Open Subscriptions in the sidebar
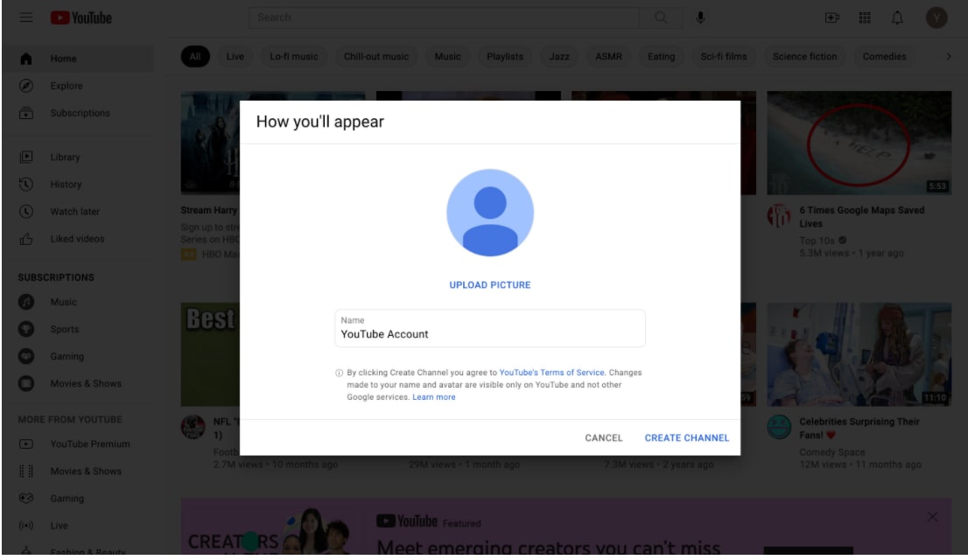Viewport: 968px width, 560px height. [x=81, y=113]
